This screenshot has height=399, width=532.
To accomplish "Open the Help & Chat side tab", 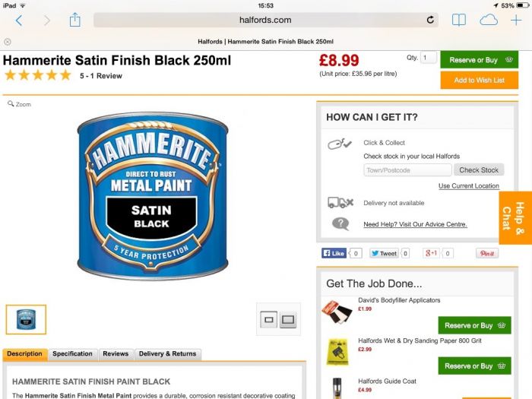I will point(515,217).
